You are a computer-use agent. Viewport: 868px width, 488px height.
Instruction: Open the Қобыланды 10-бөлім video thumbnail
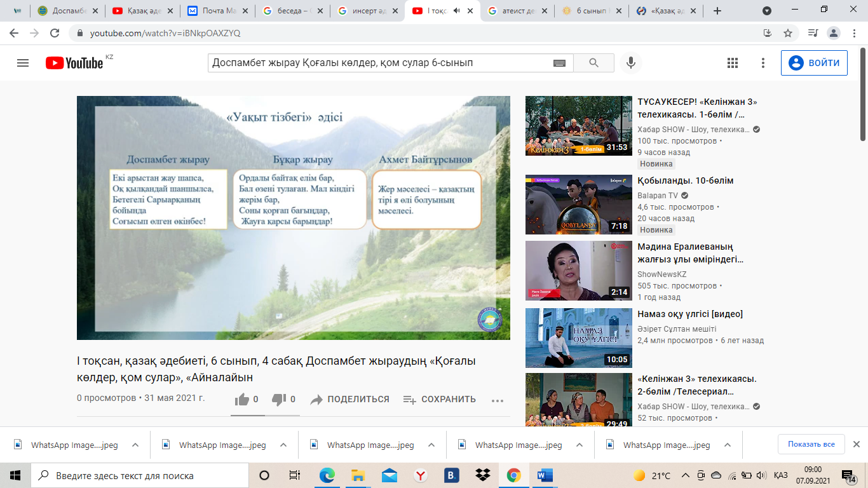[578, 205]
